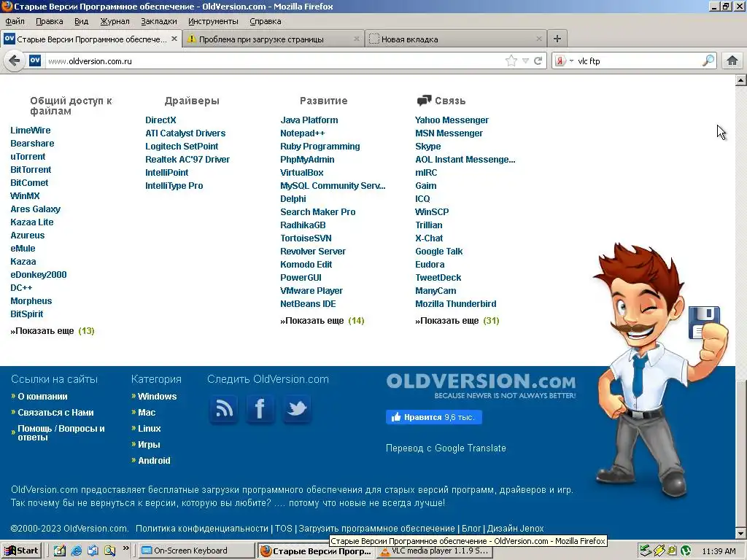Open the Справка menu
The width and height of the screenshot is (747, 560).
(x=266, y=21)
